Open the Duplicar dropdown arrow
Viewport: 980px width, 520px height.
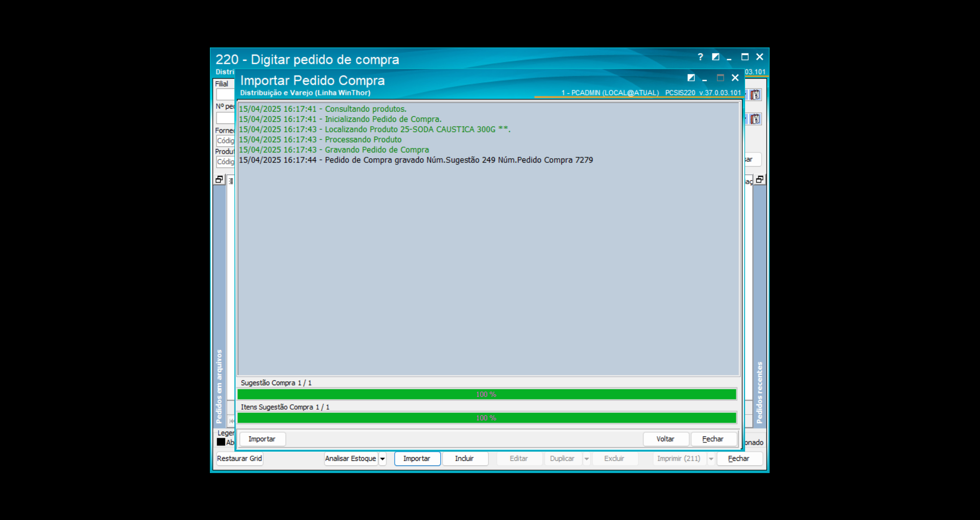pyautogui.click(x=587, y=459)
